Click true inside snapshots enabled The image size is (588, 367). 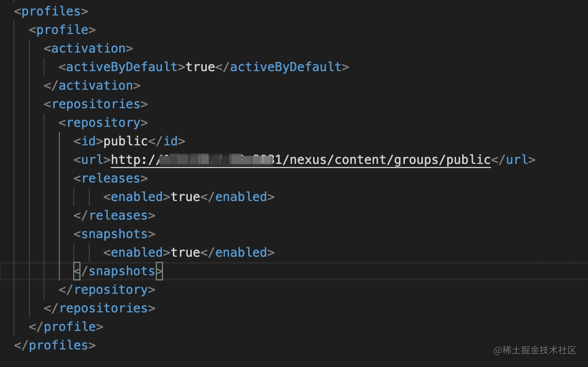click(185, 252)
